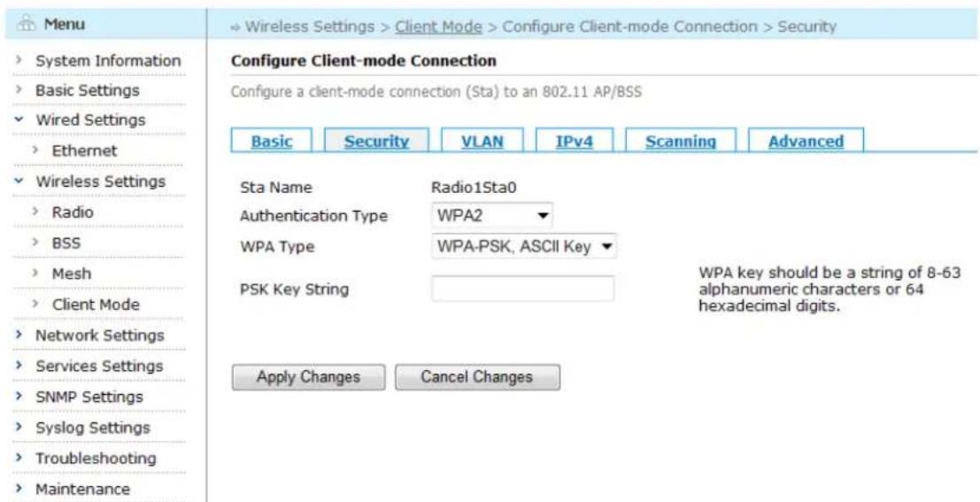
Task: Open Maintenance menu item
Action: click(83, 489)
